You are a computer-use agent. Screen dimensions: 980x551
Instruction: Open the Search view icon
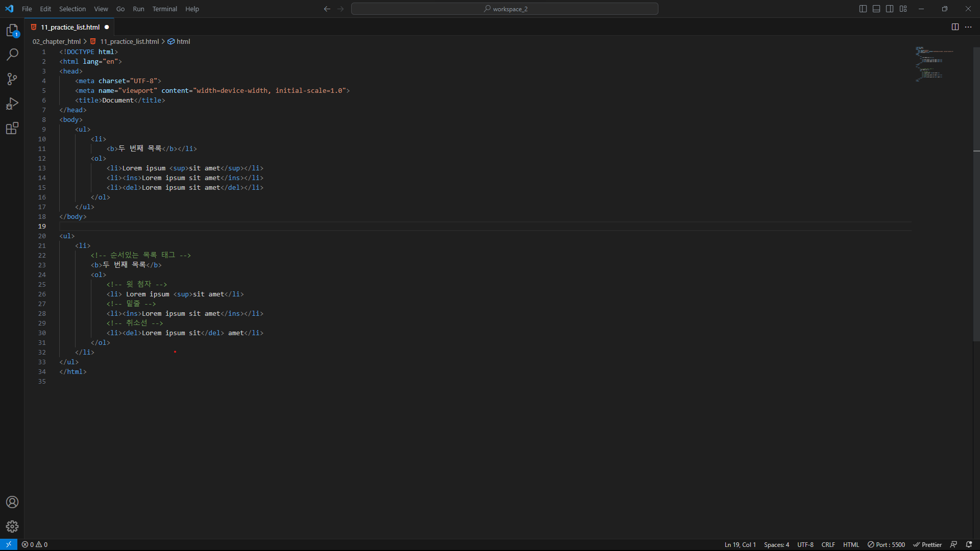[12, 55]
